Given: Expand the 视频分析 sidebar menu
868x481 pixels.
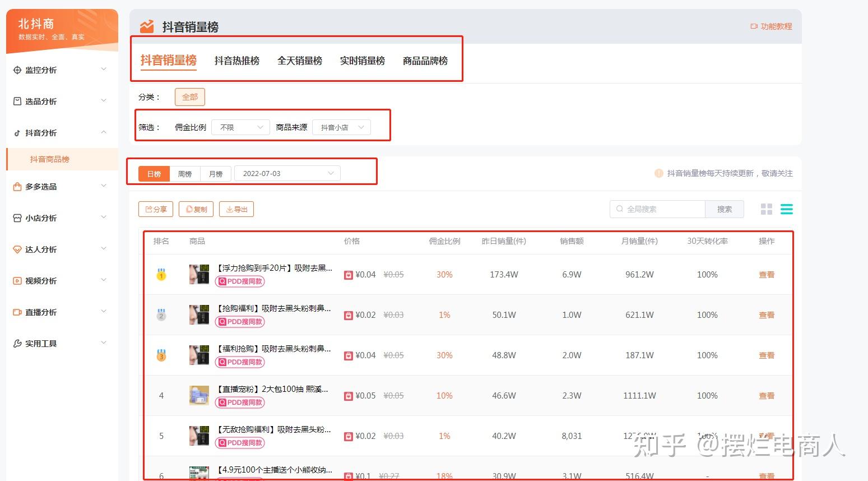Looking at the screenshot, I should pos(103,280).
